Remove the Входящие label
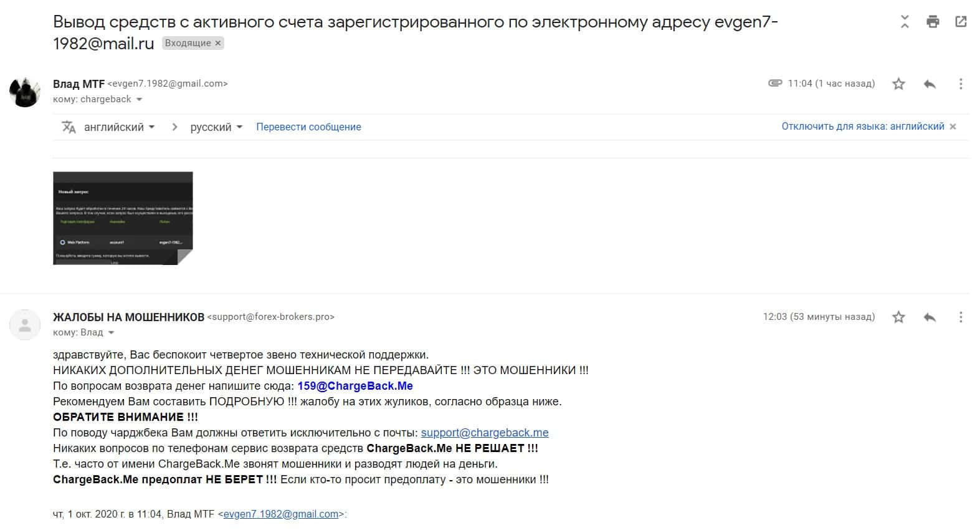The image size is (980, 530). pyautogui.click(x=218, y=43)
